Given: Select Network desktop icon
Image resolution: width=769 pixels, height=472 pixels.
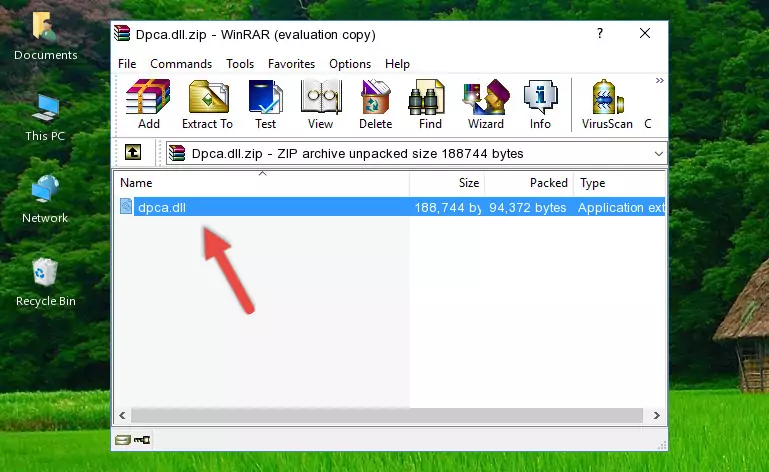Looking at the screenshot, I should click(x=45, y=199).
